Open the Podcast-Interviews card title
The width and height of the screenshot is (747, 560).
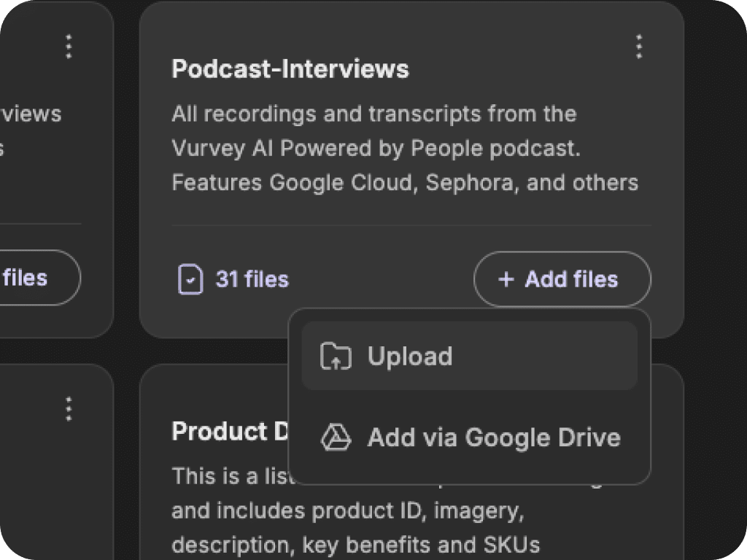(290, 69)
